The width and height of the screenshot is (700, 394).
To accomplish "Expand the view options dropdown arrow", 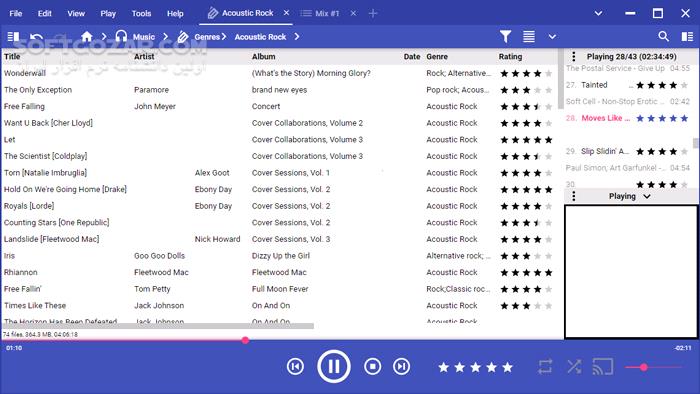I will (552, 37).
